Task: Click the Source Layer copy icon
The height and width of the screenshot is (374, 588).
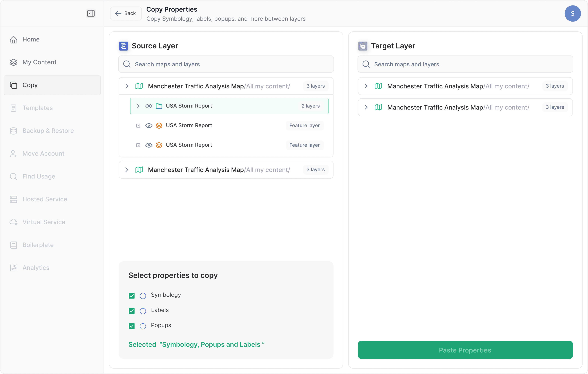Action: [123, 46]
